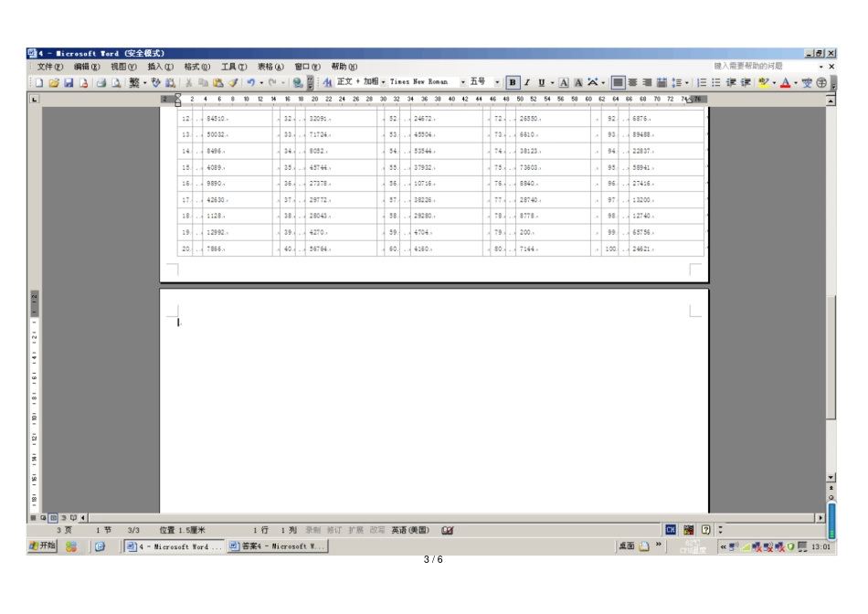Click the tab selector at ruler corner
This screenshot has height=614, width=868.
tap(35, 99)
